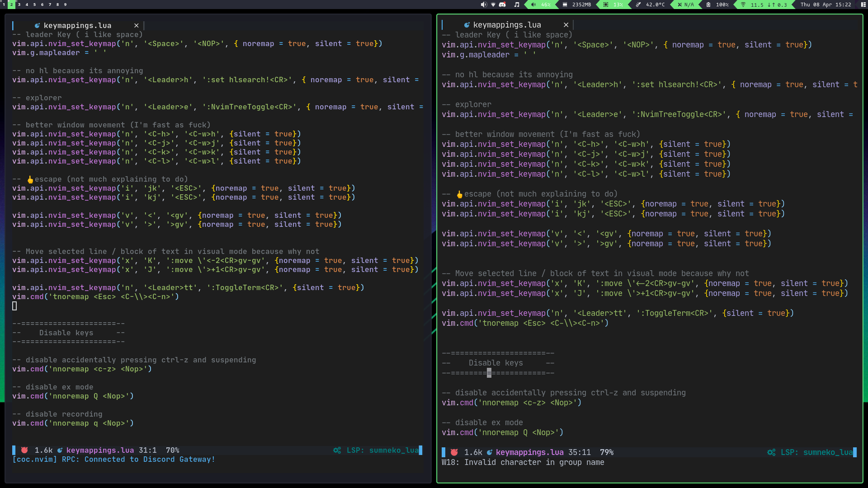Click the red devil icon in left statusline
This screenshot has width=868, height=488.
24,450
